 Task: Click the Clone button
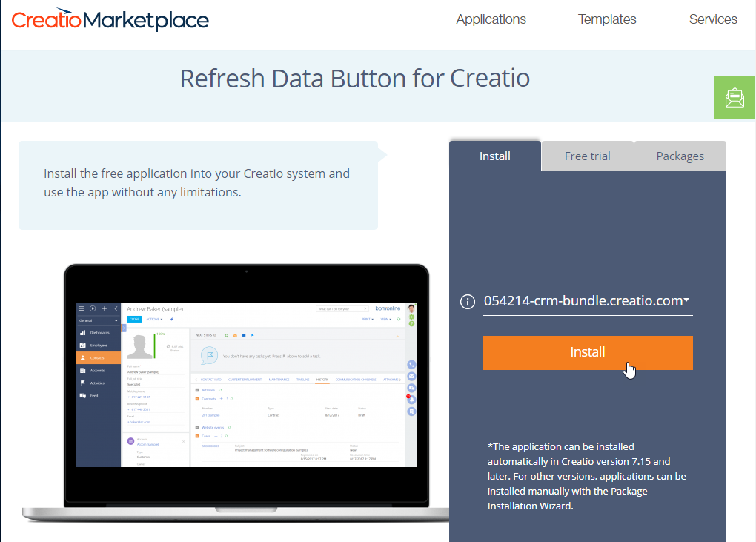[x=134, y=319]
